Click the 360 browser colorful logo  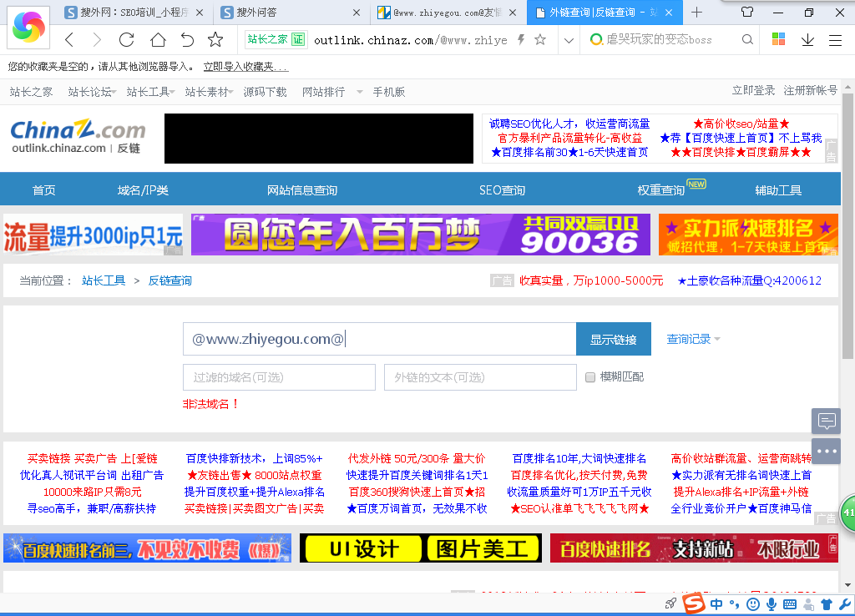(28, 28)
